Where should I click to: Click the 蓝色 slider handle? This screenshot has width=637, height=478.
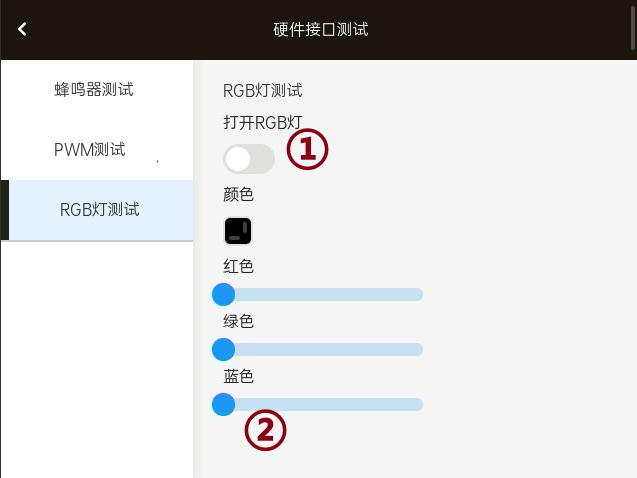(x=223, y=404)
